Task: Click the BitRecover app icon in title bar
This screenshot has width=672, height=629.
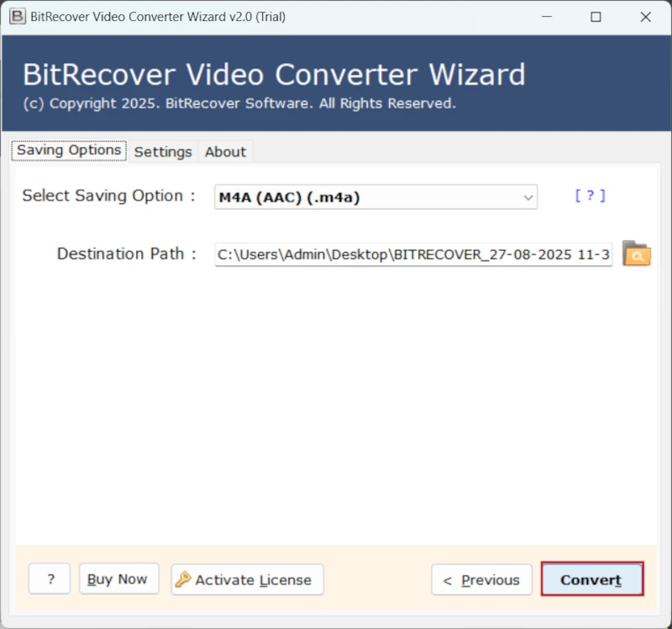Action: coord(18,17)
